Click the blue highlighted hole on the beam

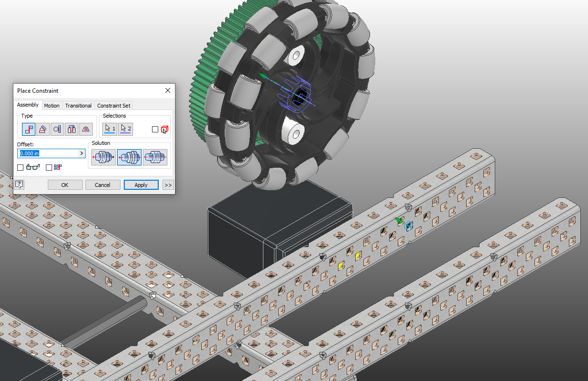[408, 226]
